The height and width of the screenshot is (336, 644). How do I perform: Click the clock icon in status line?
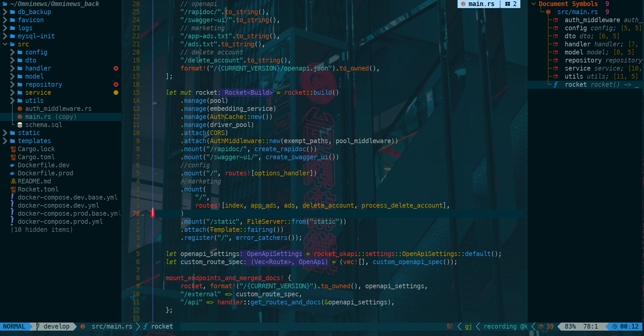coord(614,326)
